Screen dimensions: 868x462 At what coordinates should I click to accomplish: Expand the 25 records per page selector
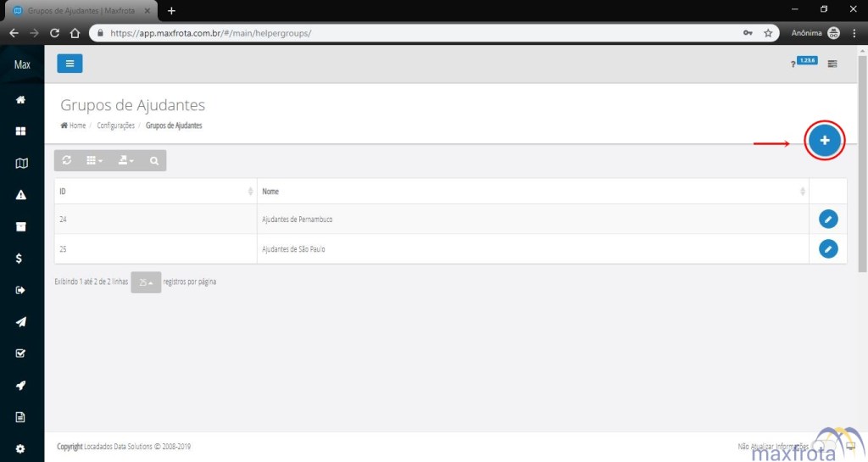[x=146, y=282]
